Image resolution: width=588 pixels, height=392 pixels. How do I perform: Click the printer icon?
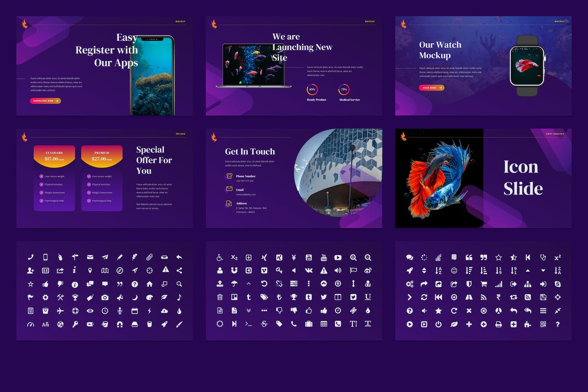click(x=498, y=324)
